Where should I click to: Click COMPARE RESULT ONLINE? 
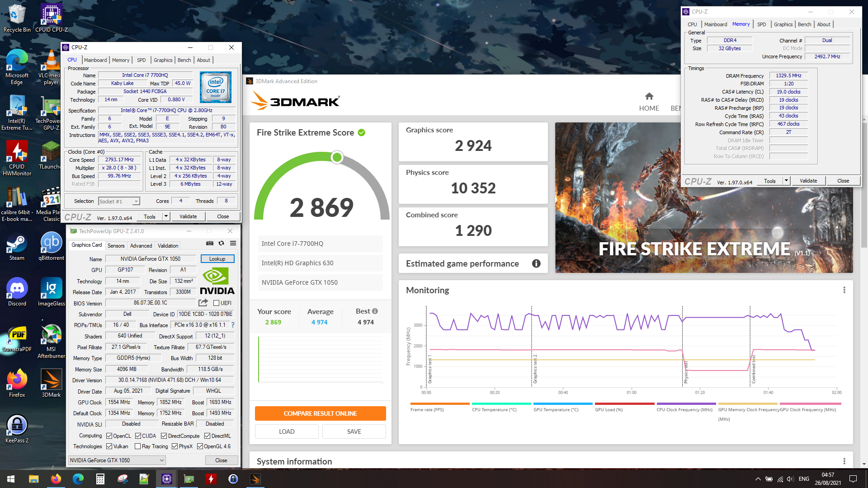[x=320, y=413]
